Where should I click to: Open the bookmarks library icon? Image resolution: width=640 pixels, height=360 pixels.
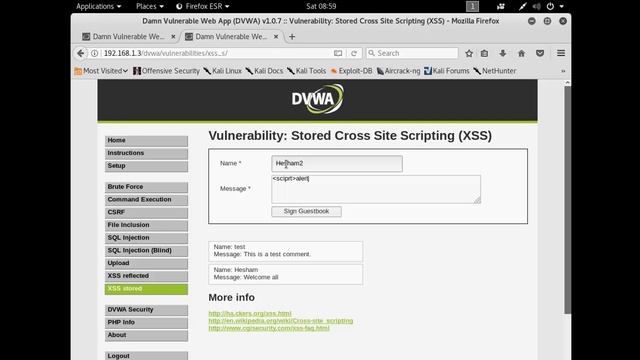(484, 53)
